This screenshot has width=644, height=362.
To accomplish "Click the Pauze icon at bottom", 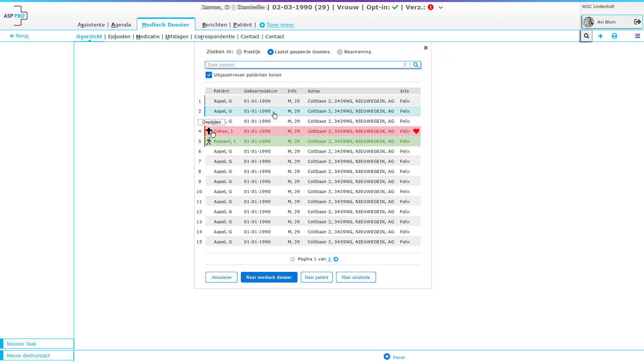I will click(x=387, y=356).
